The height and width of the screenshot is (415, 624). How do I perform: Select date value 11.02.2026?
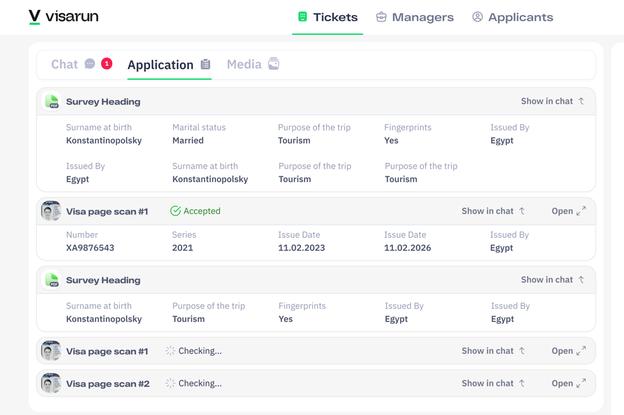point(408,248)
